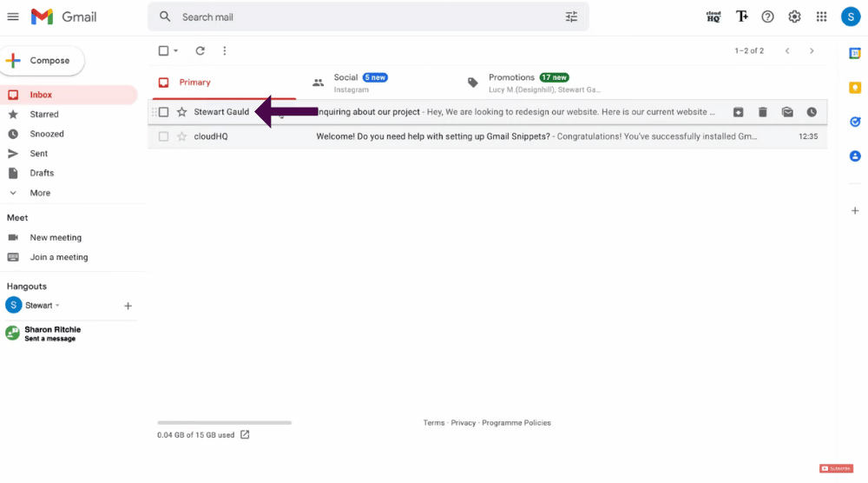Open the Stewart Hangouts status dropdown
This screenshot has height=483, width=868.
(x=57, y=306)
